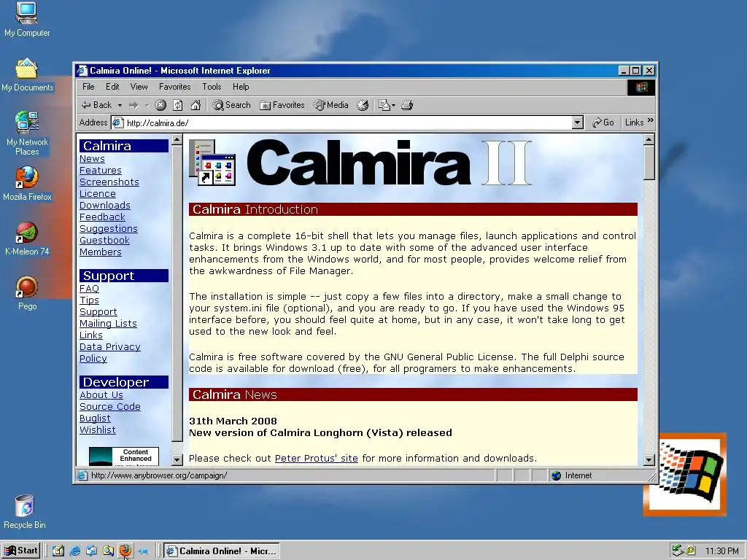
Task: Open the Licence link
Action: pos(98,194)
